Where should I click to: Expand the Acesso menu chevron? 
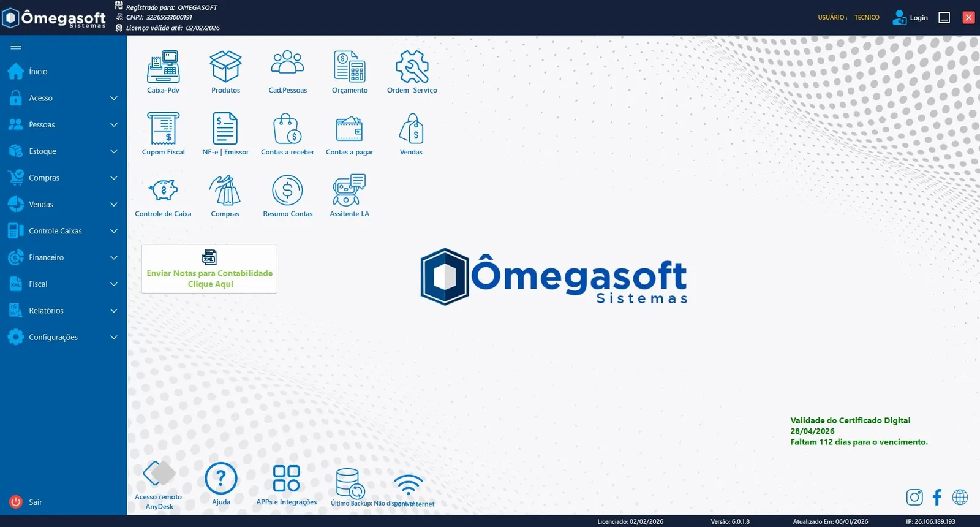tap(113, 98)
